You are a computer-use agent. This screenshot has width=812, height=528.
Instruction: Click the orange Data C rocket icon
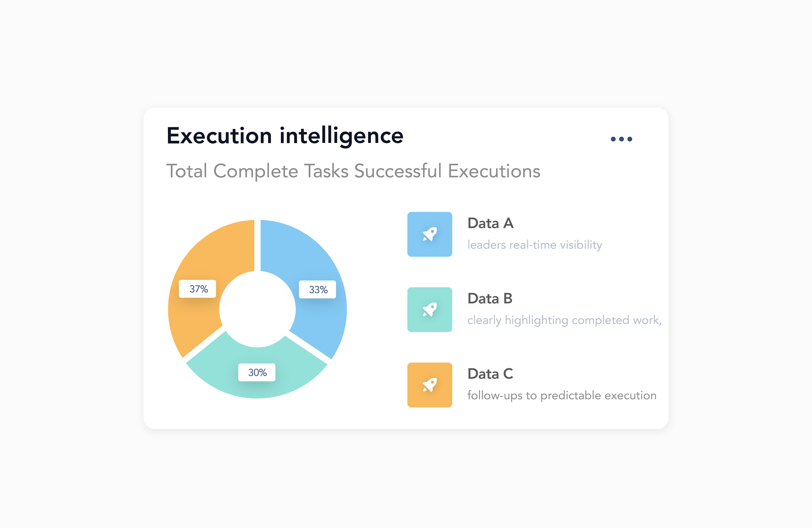[430, 385]
